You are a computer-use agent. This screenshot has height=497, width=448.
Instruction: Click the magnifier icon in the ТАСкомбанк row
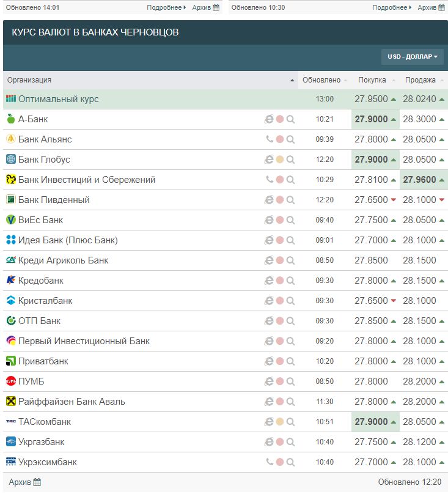click(291, 422)
